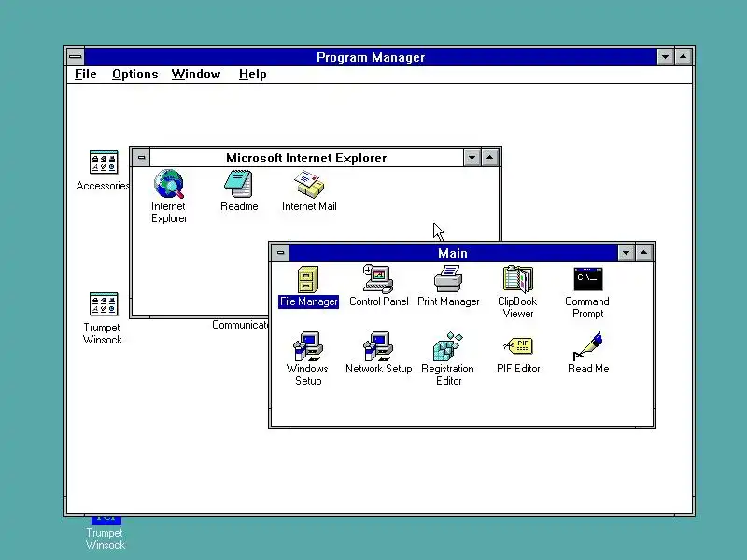
Task: Click the Microsoft Internet Explorer title bar
Action: (x=306, y=158)
